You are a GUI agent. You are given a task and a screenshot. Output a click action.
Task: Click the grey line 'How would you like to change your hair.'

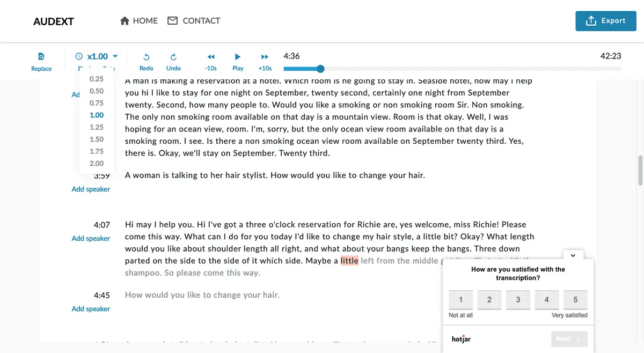pyautogui.click(x=202, y=295)
